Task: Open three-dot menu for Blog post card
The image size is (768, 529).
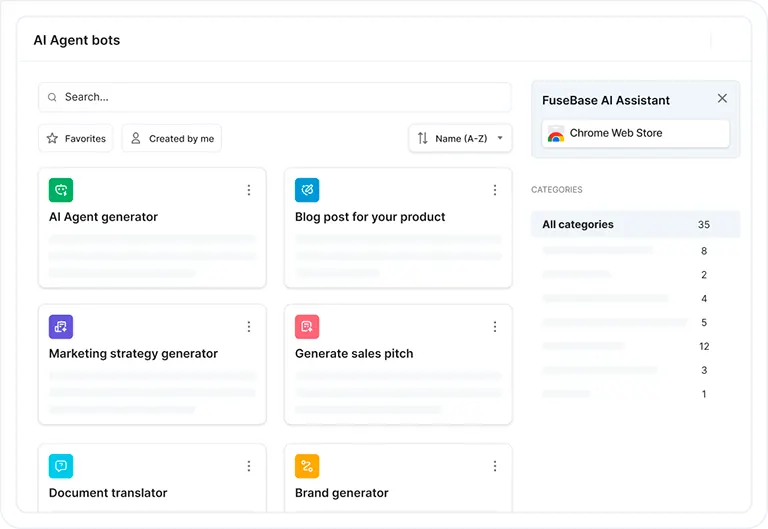Action: (495, 190)
